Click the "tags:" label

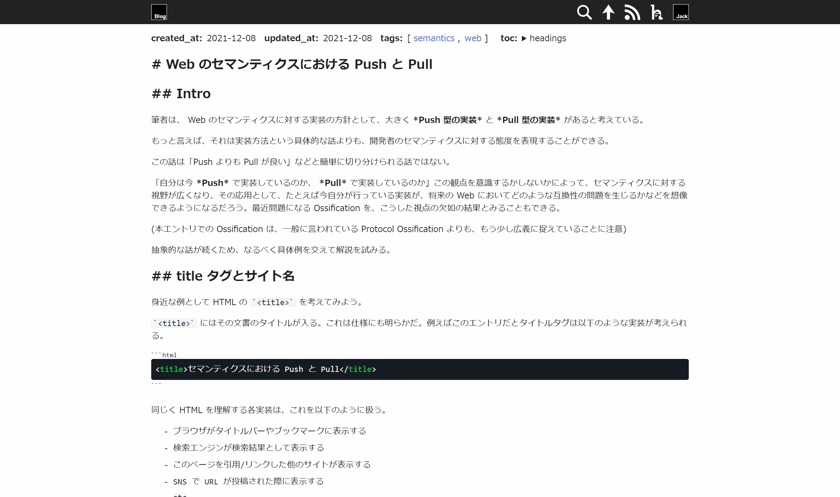pyautogui.click(x=392, y=38)
